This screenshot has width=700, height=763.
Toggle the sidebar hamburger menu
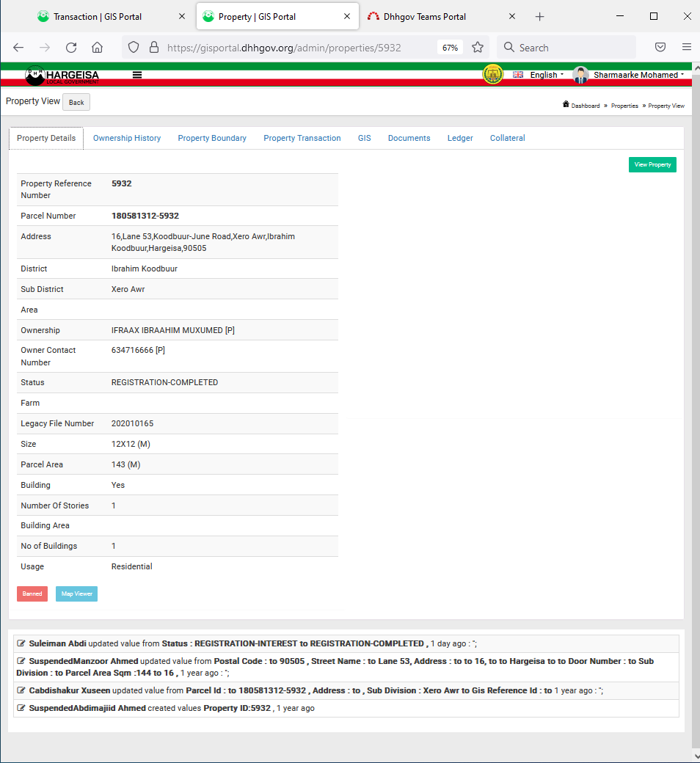tap(137, 75)
